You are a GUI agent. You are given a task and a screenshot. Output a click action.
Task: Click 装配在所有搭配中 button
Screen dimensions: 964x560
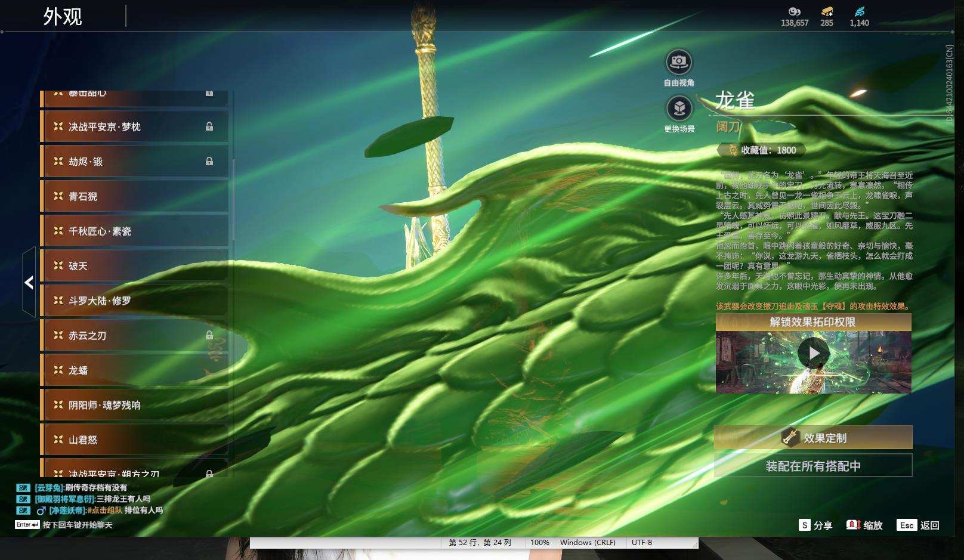pos(813,466)
